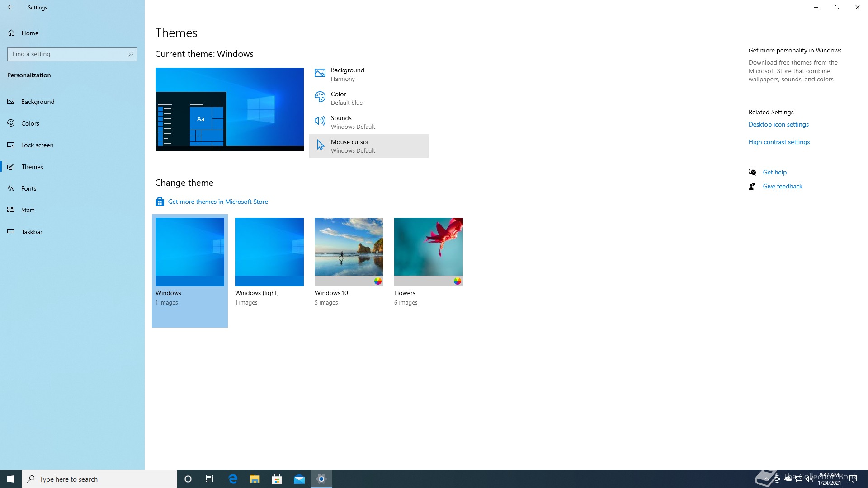Screen dimensions: 868x488
Task: Open the Home settings page
Action: 29,33
